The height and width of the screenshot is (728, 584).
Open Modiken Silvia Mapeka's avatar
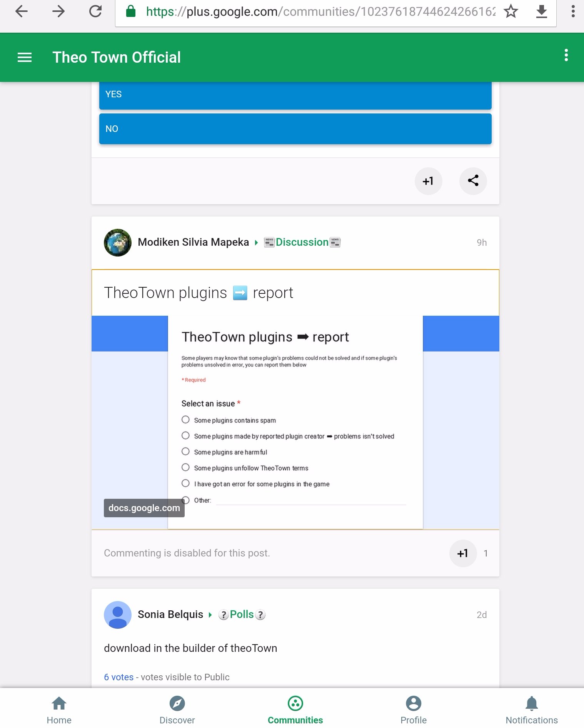tap(118, 242)
